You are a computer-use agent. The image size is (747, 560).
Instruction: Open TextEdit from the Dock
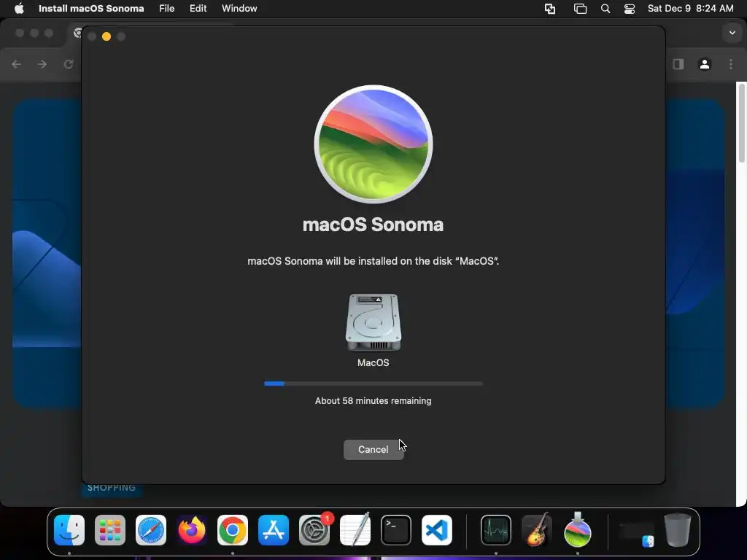(x=355, y=529)
